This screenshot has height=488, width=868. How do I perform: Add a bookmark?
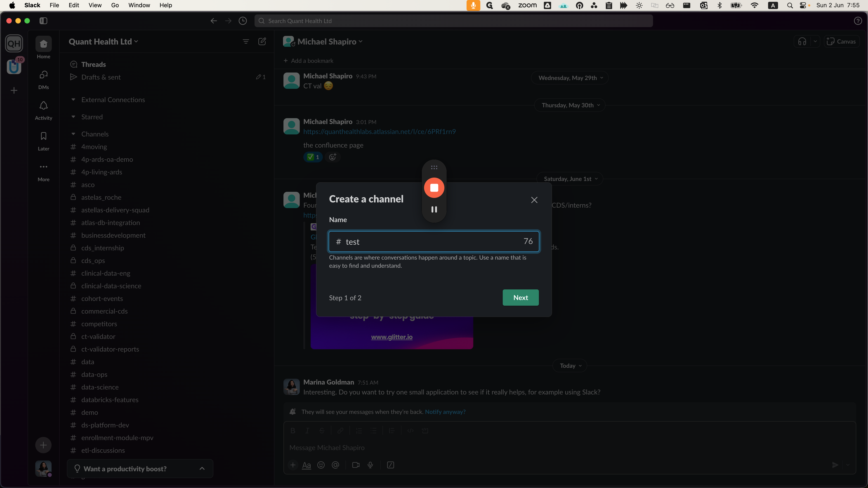tap(308, 61)
